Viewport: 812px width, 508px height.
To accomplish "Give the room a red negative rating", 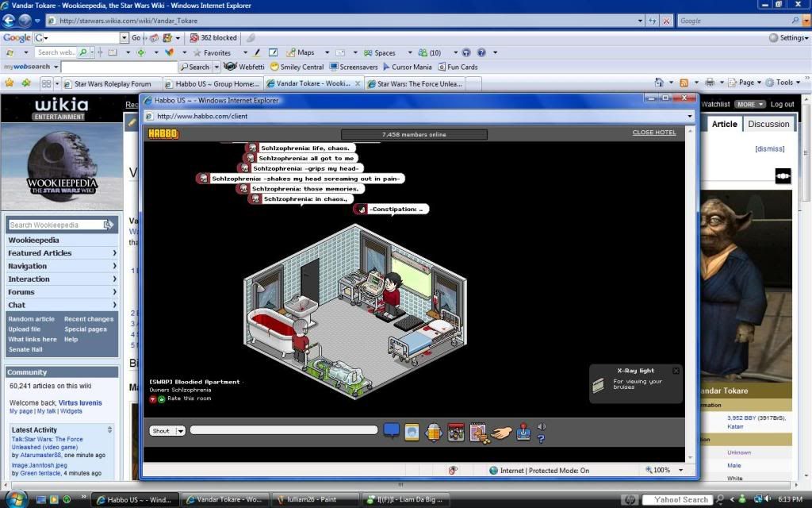I will click(153, 398).
